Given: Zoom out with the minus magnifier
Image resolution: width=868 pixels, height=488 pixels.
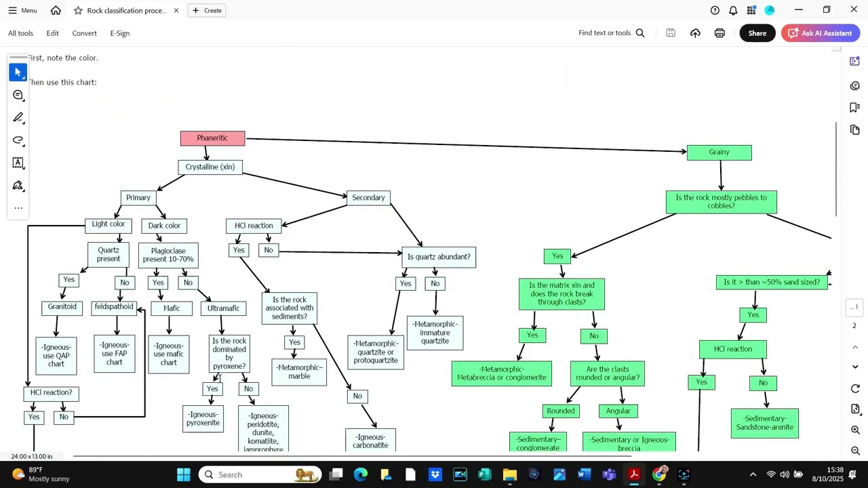Looking at the screenshot, I should point(855,451).
